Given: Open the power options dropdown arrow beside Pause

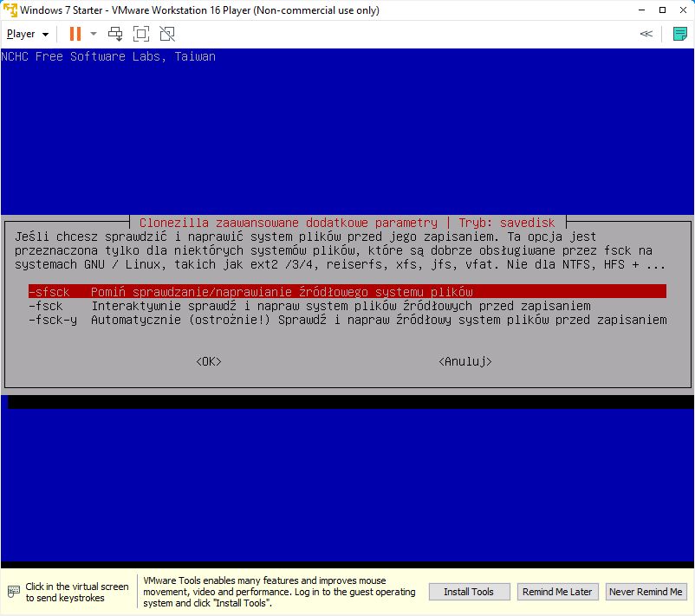Looking at the screenshot, I should 94,34.
